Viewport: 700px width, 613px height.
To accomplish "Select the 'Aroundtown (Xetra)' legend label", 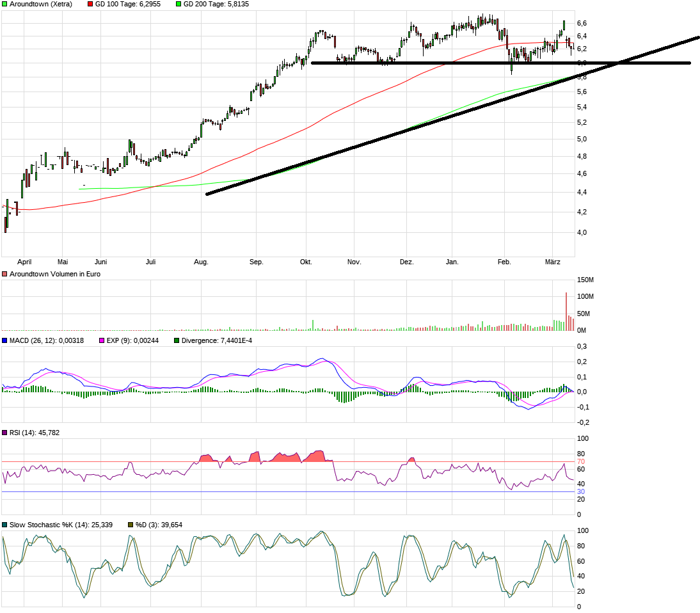I will click(40, 4).
